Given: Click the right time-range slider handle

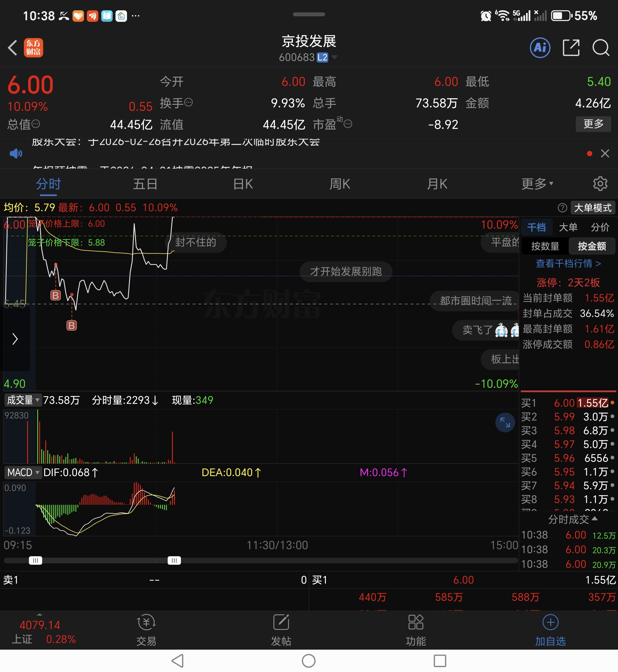Looking at the screenshot, I should click(x=174, y=560).
